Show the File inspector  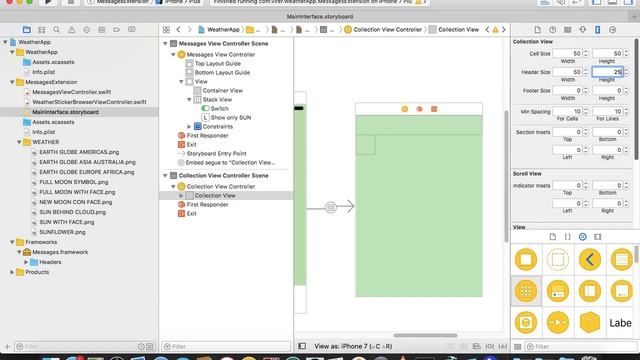pos(538,30)
